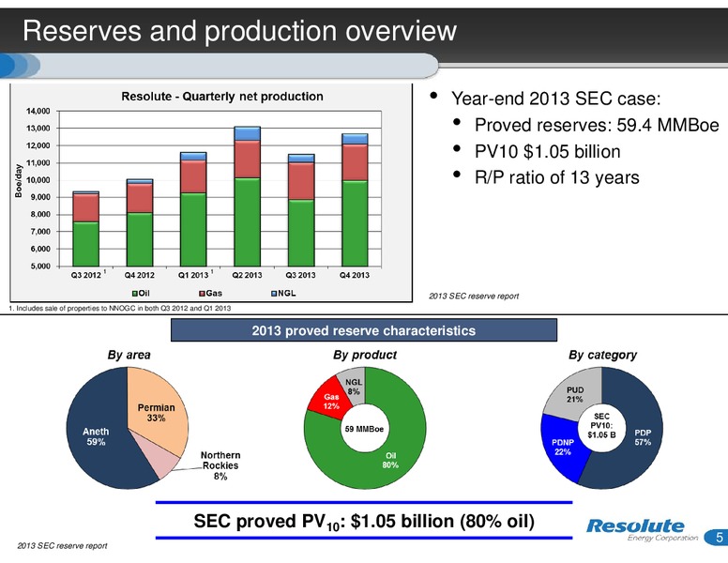This screenshot has width=728, height=563.
Task: Click '2013 SEC reserve report' at bottom left
Action: tap(62, 546)
